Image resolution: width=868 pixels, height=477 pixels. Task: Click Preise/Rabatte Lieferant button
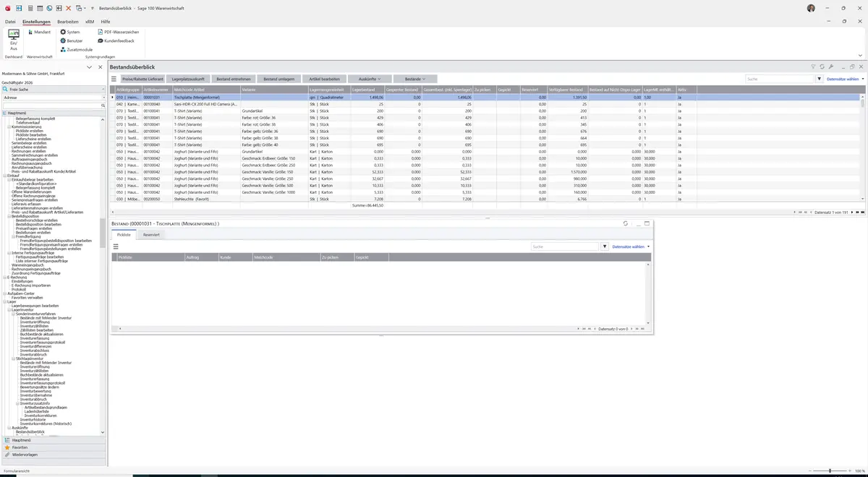pos(142,79)
